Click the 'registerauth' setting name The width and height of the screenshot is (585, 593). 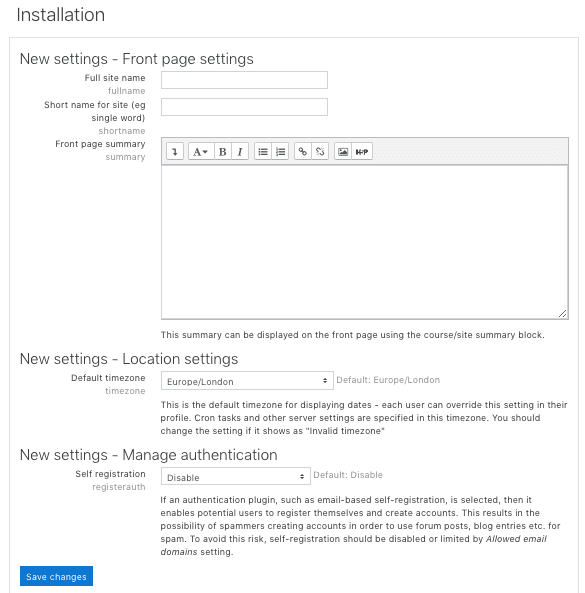[119, 487]
